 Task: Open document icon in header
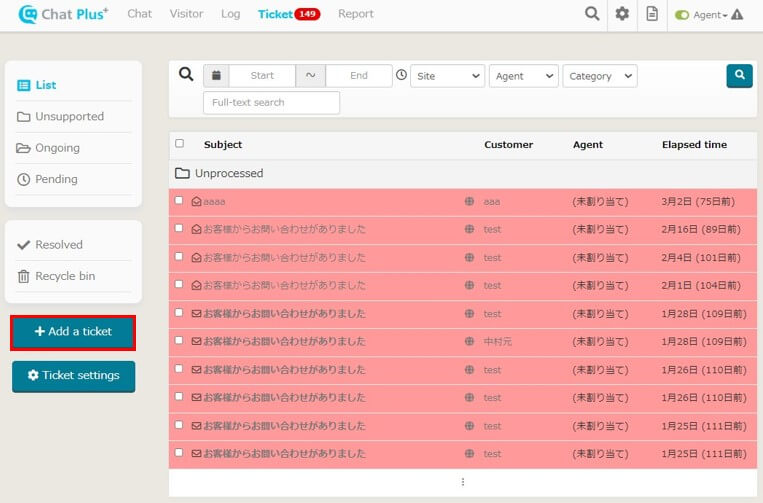(x=652, y=14)
